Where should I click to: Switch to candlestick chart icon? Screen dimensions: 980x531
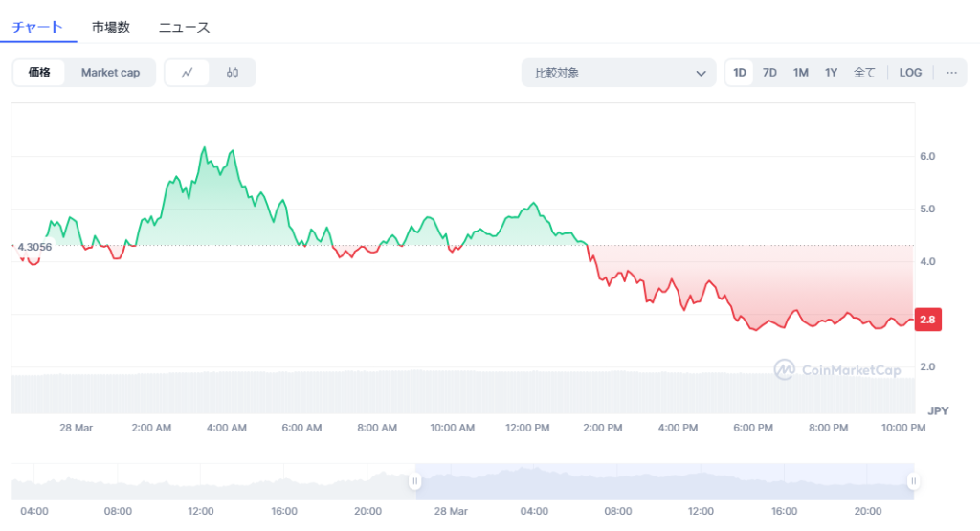coord(233,73)
